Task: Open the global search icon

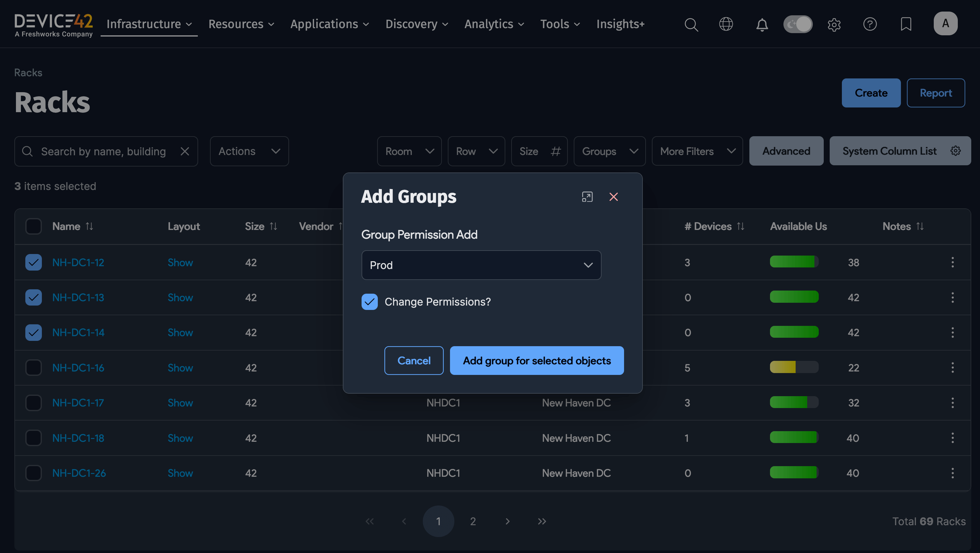Action: pos(691,24)
